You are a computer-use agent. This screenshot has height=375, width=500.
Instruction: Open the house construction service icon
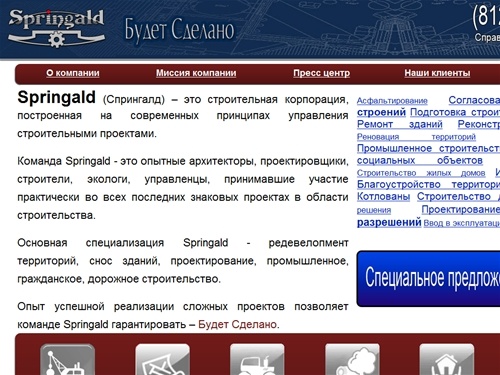coord(447,359)
